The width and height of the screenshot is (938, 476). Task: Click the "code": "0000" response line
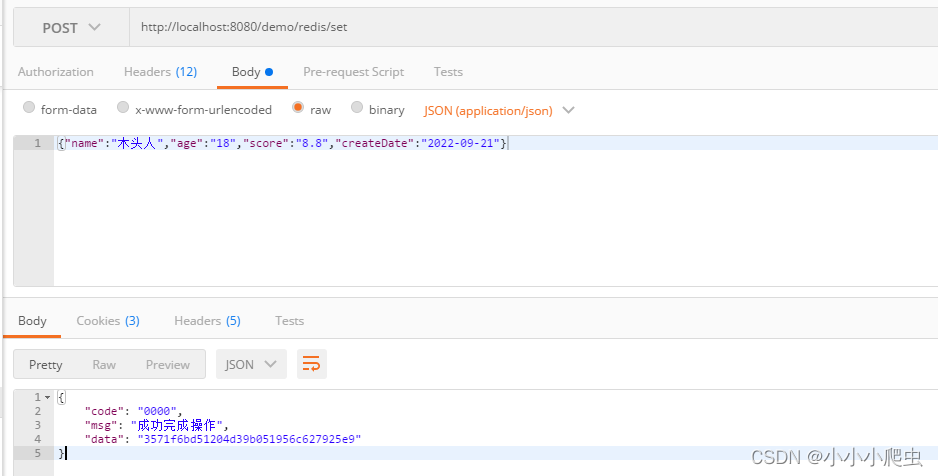[133, 411]
